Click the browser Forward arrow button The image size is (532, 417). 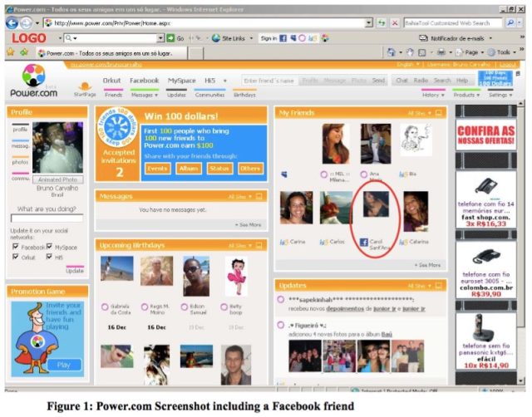click(26, 23)
